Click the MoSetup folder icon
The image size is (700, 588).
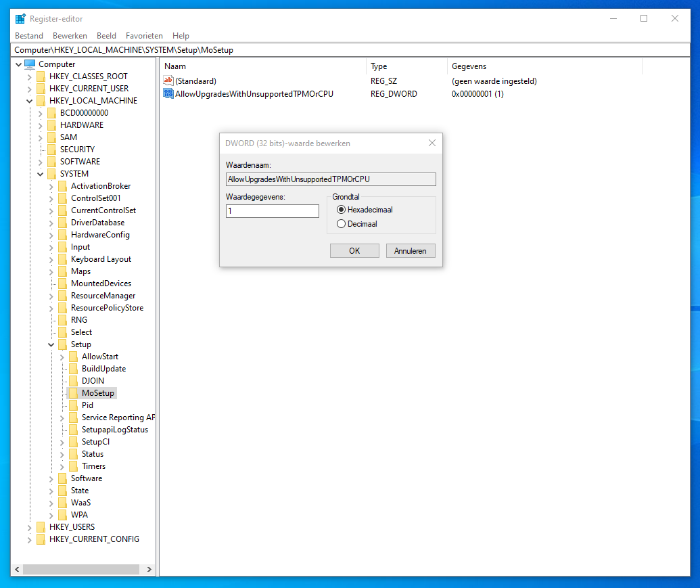point(73,393)
